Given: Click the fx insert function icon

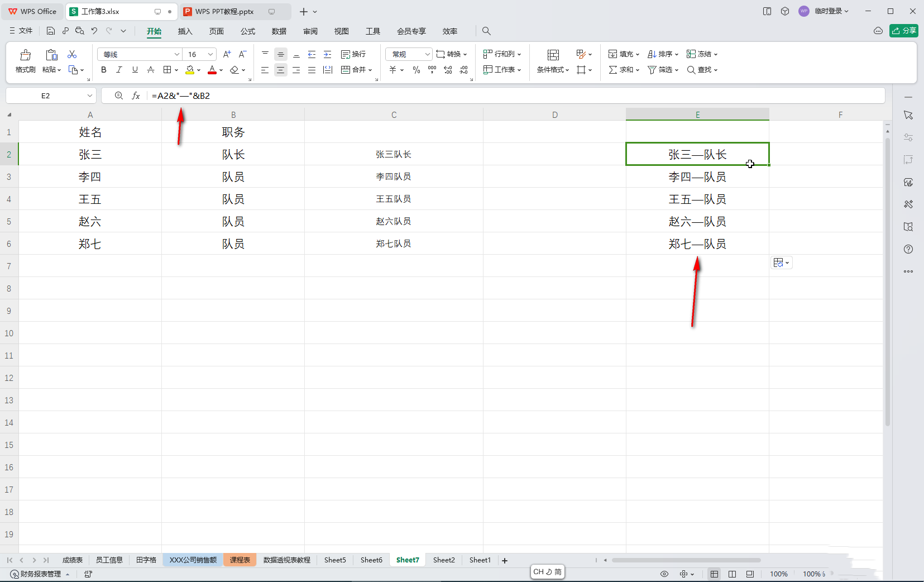Looking at the screenshot, I should coord(136,96).
